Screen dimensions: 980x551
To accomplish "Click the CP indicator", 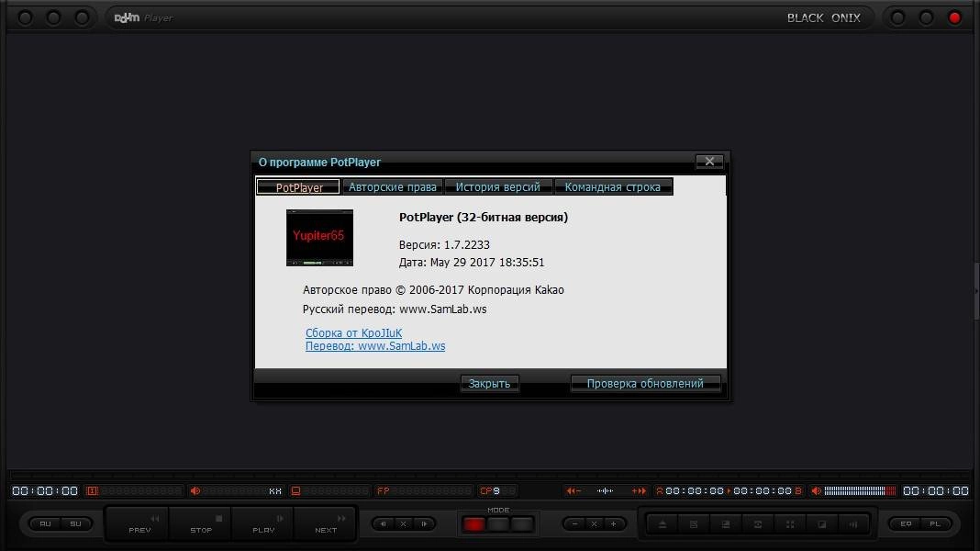I will [485, 491].
